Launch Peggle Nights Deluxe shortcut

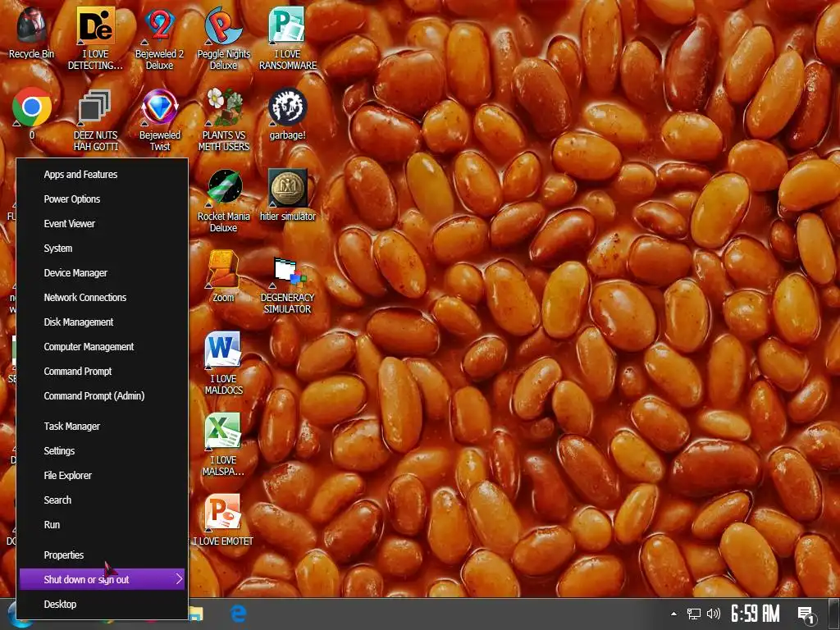(x=223, y=39)
